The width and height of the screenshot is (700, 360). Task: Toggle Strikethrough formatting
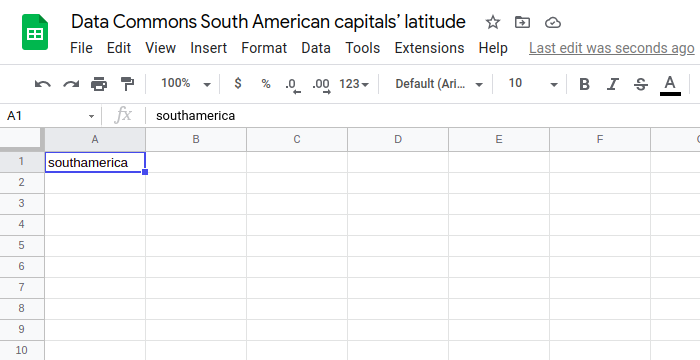point(641,84)
